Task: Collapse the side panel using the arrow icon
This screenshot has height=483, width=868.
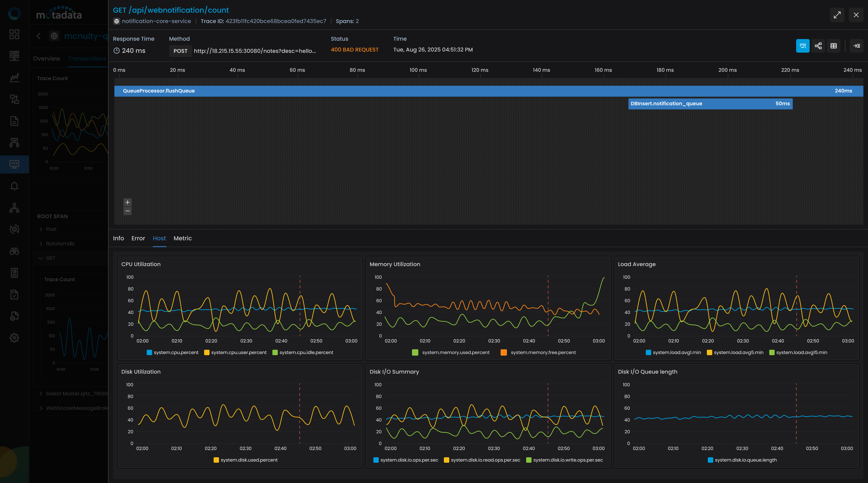Action: pos(856,46)
